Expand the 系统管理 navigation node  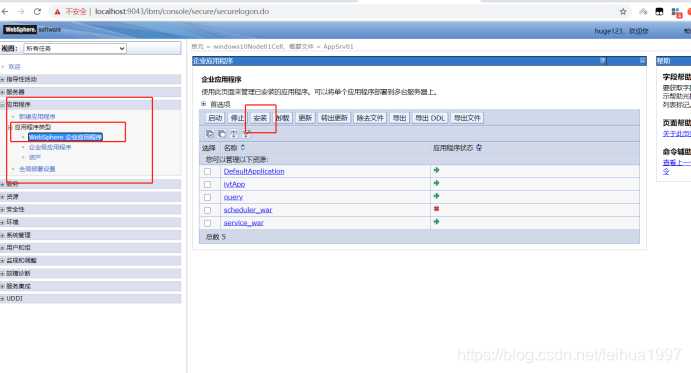pos(3,235)
